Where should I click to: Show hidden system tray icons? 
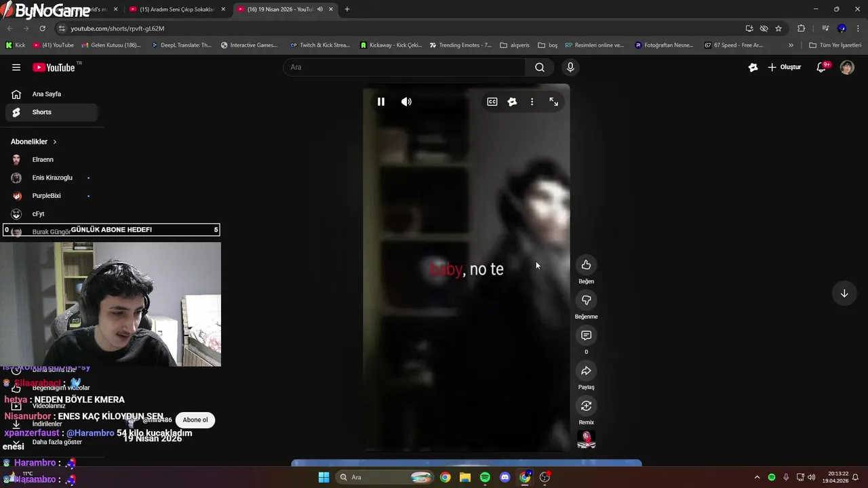pyautogui.click(x=757, y=477)
